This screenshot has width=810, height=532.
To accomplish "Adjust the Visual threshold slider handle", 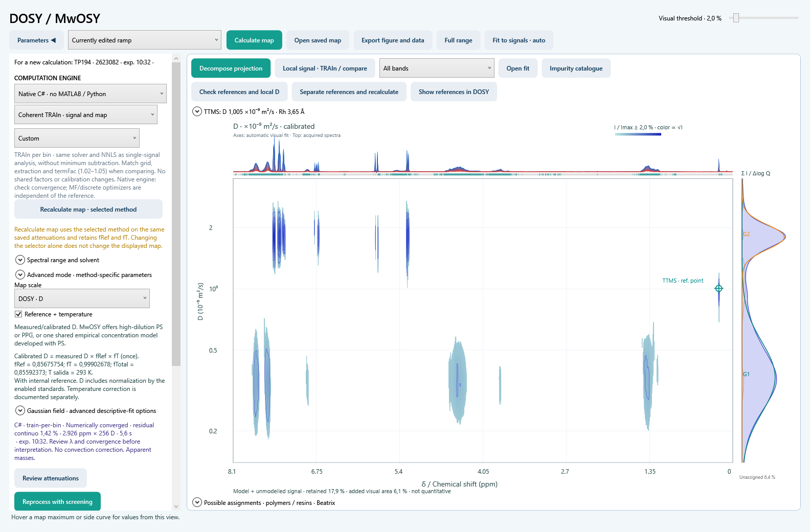I will point(736,18).
